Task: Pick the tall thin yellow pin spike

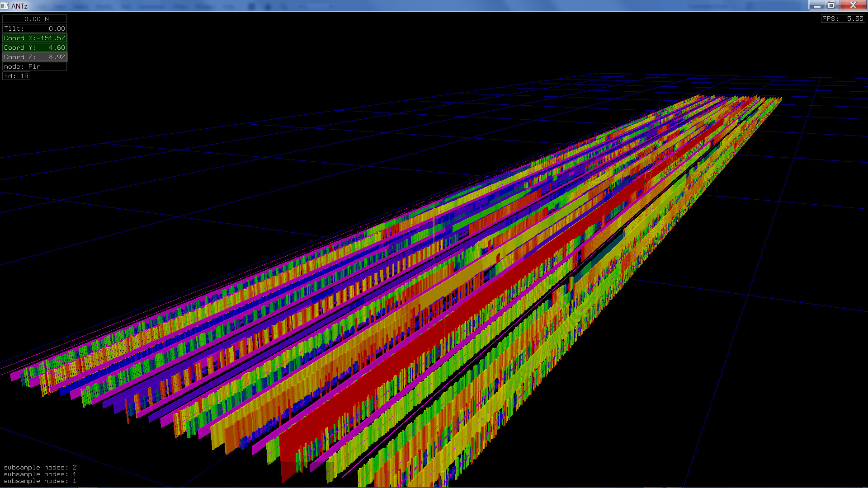Action: coord(434,226)
